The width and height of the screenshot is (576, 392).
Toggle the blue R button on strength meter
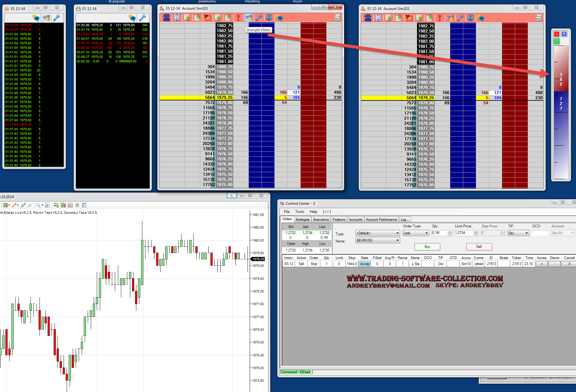pos(564,34)
